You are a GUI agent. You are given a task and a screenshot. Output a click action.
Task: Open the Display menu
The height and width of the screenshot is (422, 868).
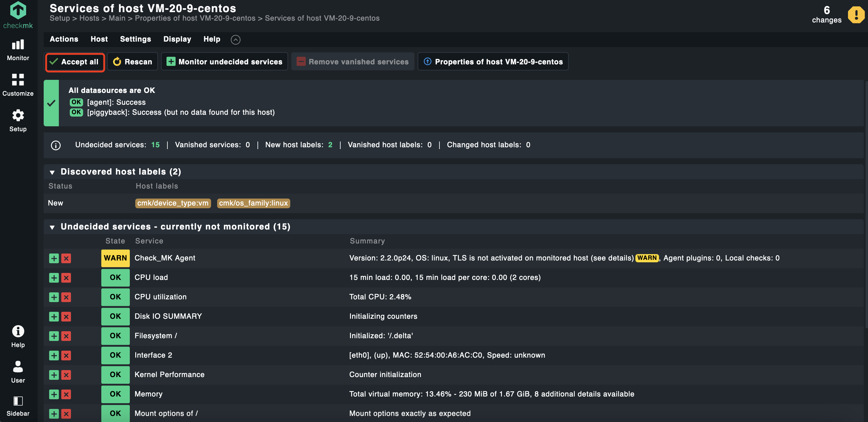point(177,39)
